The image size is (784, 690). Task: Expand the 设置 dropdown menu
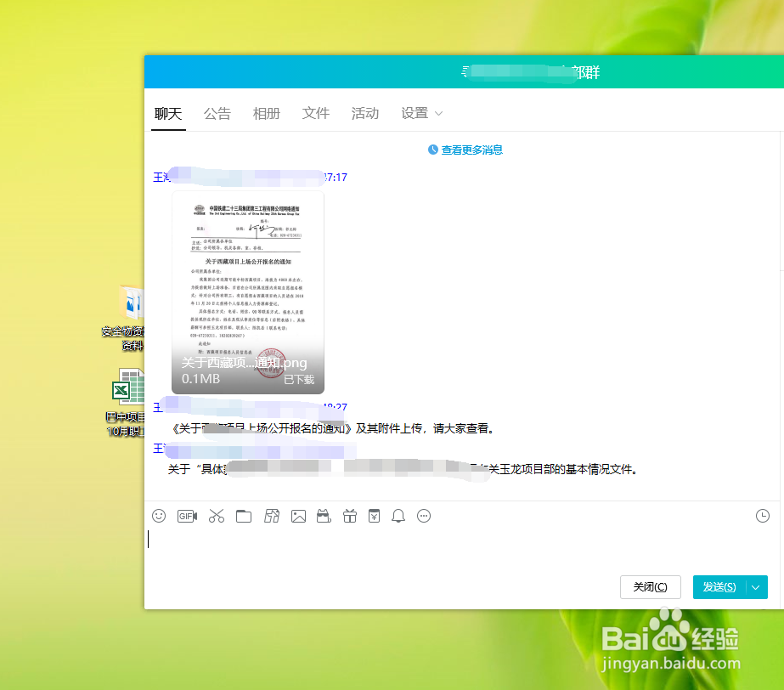coord(421,114)
